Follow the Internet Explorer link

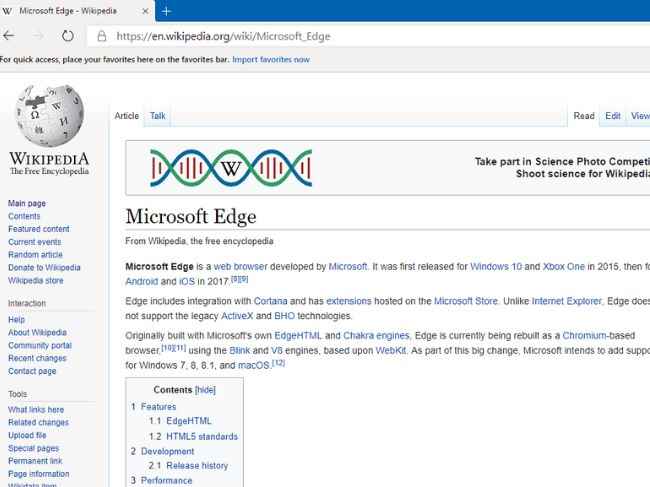(566, 301)
